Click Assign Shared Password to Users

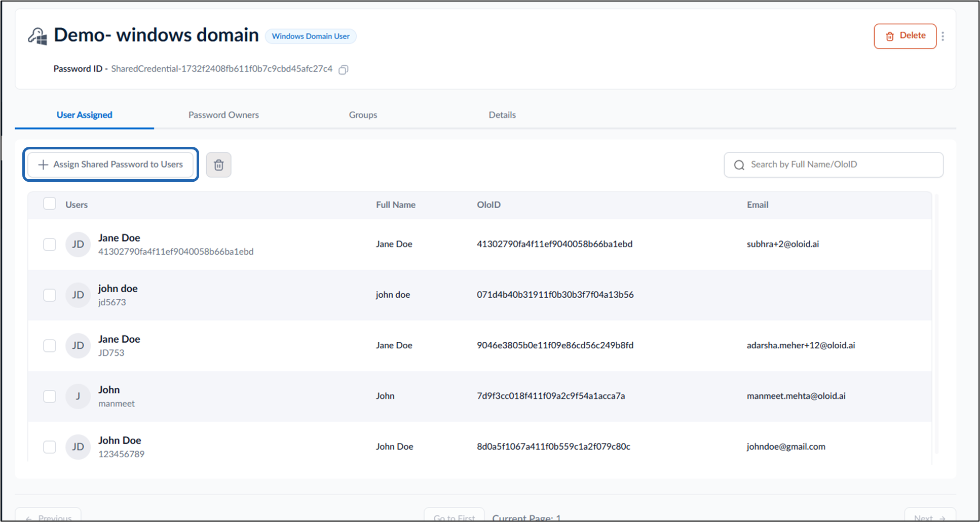coord(110,165)
